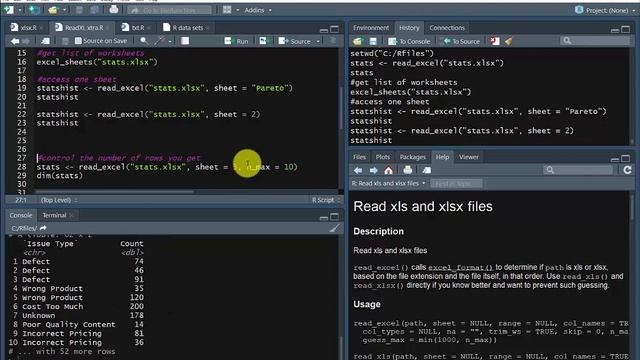Click the To Console button
This screenshot has width=640, height=360.
[409, 41]
